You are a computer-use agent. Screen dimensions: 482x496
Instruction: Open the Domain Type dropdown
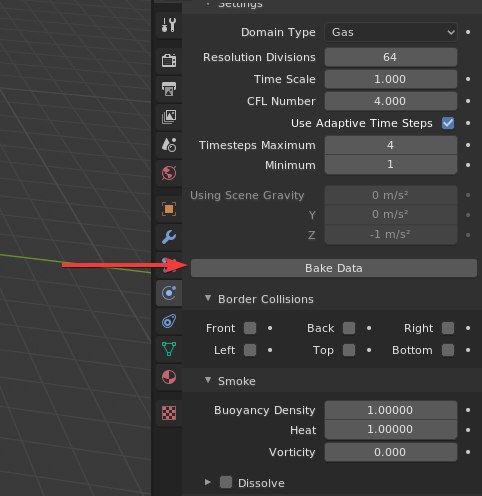tap(391, 32)
